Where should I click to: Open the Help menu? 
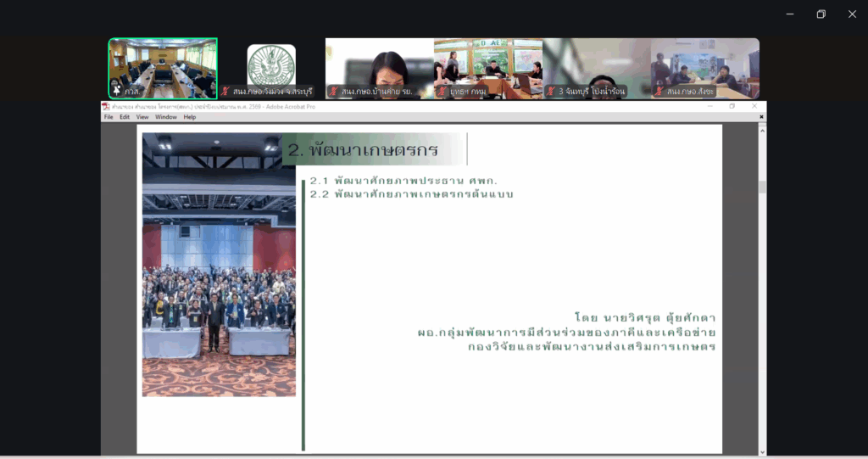coord(190,117)
